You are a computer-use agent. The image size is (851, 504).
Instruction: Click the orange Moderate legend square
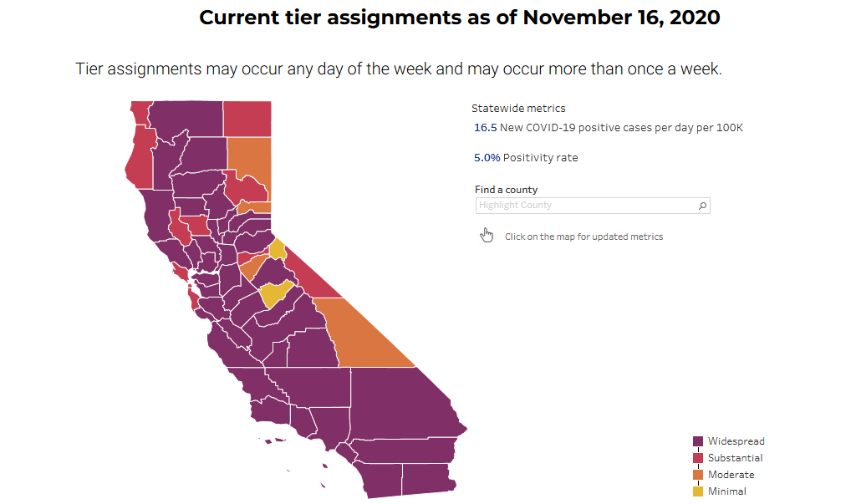click(x=698, y=475)
